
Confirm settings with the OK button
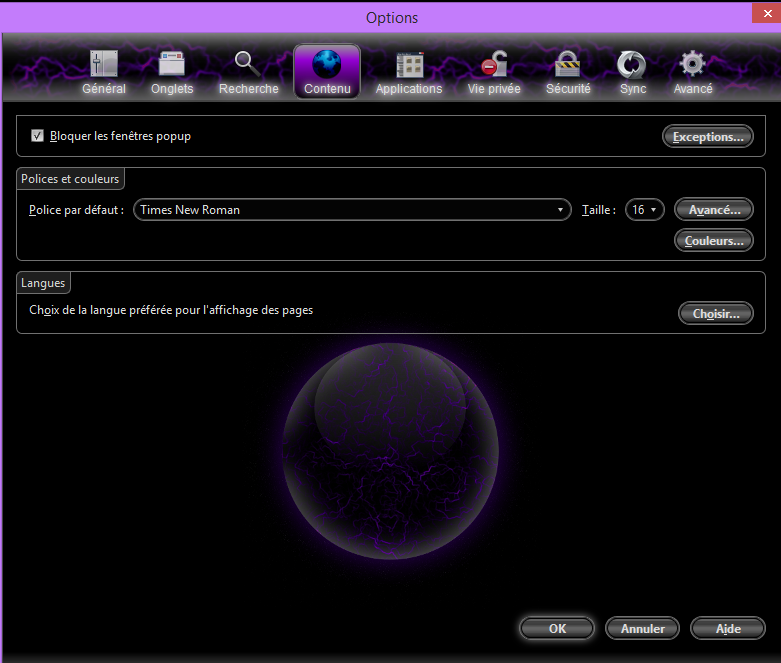[x=557, y=629]
